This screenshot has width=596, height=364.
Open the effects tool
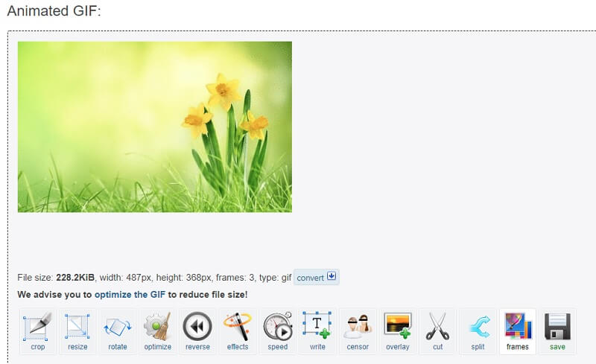238,326
